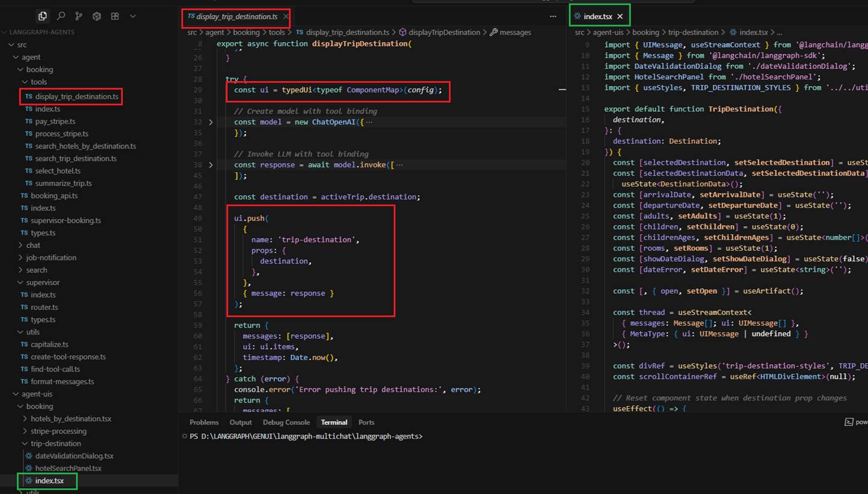Open the Extensions view icon
Viewport: 868px width, 494px height.
coord(115,16)
